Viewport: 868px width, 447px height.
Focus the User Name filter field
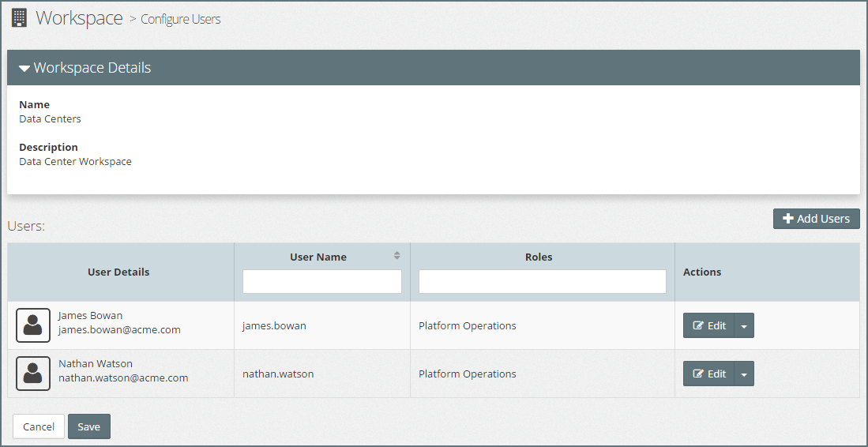coord(322,282)
